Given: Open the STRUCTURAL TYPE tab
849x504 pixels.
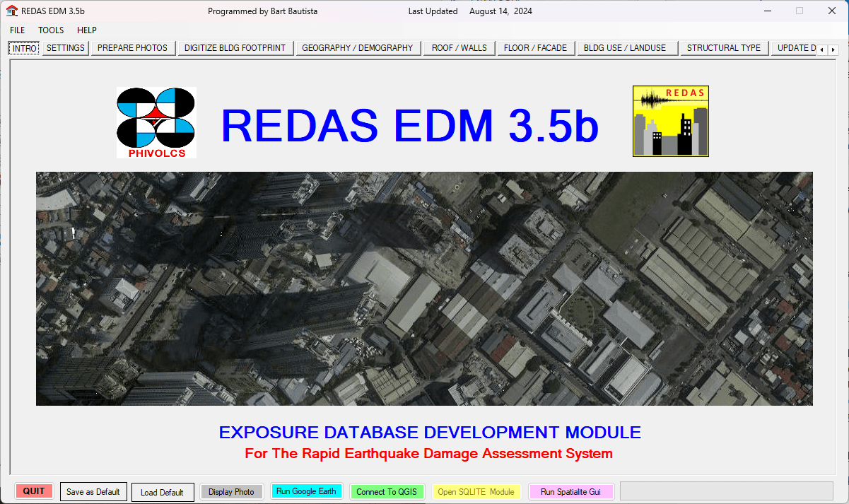Looking at the screenshot, I should (723, 48).
